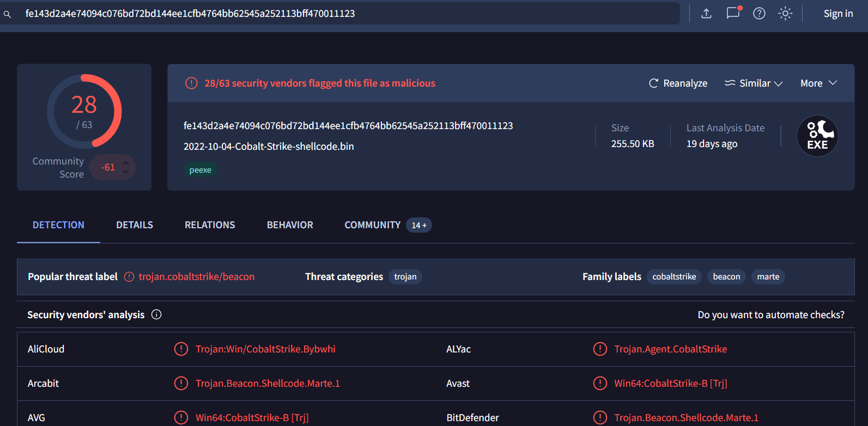Image resolution: width=868 pixels, height=426 pixels.
Task: Switch to the DETAILS tab
Action: 135,225
